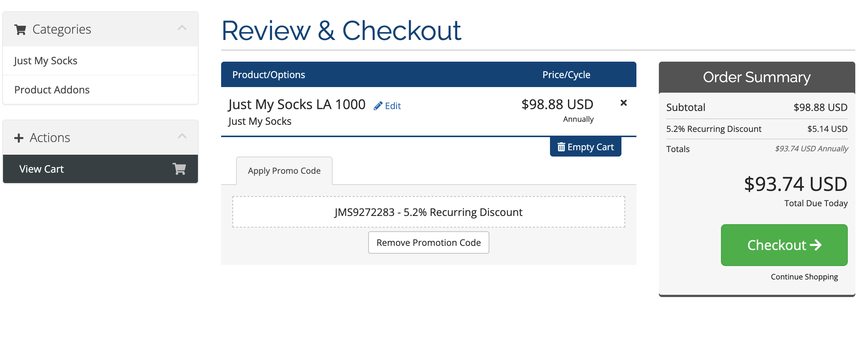This screenshot has height=340, width=868.
Task: Click the trash icon on Empty Cart
Action: click(x=561, y=147)
